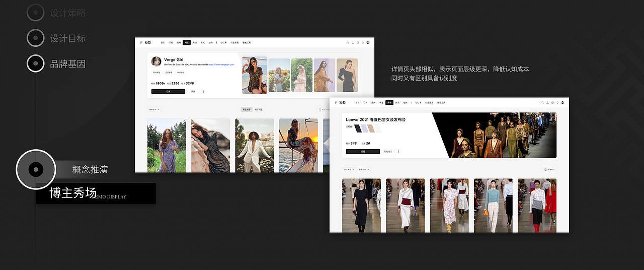The image size is (644, 270).
Task: Open the sunflower girl banner photo
Action: 279,75
